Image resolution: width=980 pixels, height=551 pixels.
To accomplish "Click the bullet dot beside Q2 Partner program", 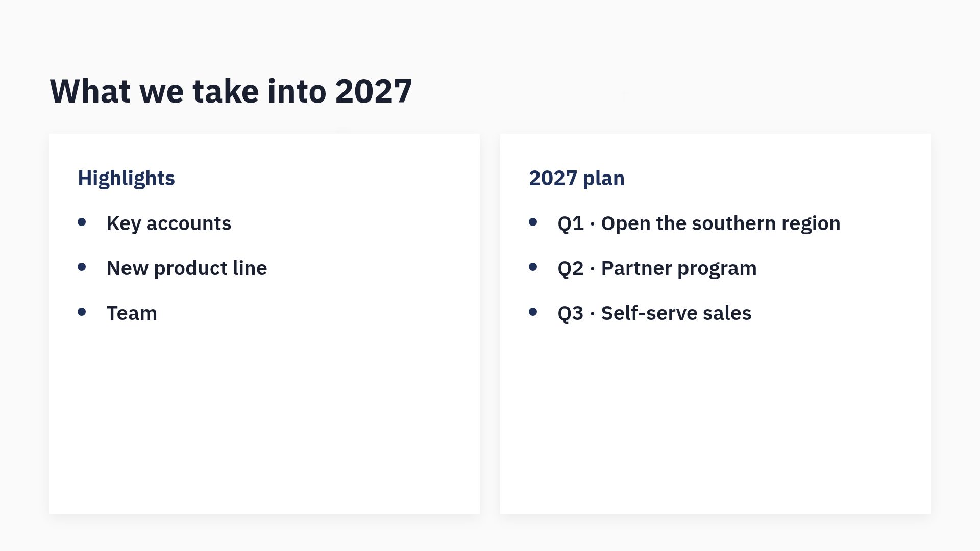I will 533,267.
